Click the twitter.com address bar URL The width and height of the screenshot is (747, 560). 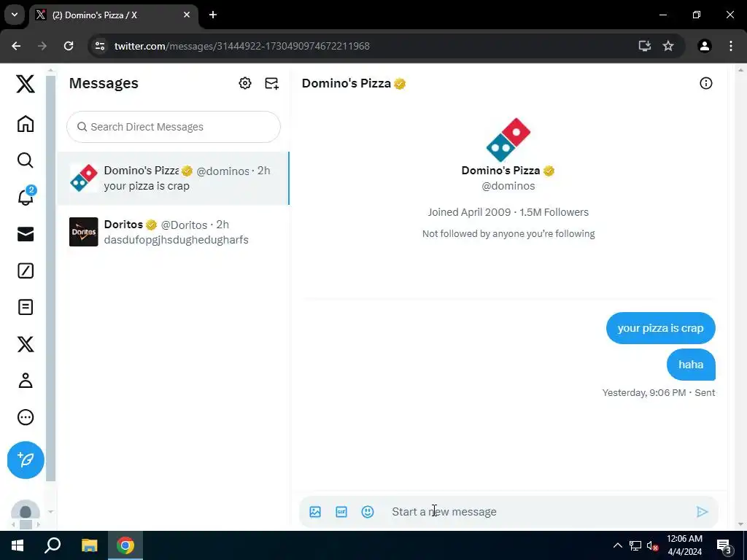(242, 46)
